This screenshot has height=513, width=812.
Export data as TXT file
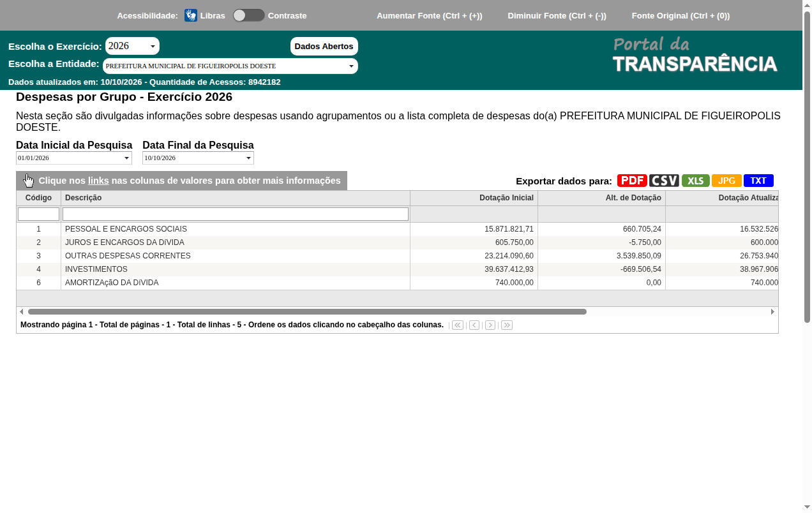pos(758,181)
